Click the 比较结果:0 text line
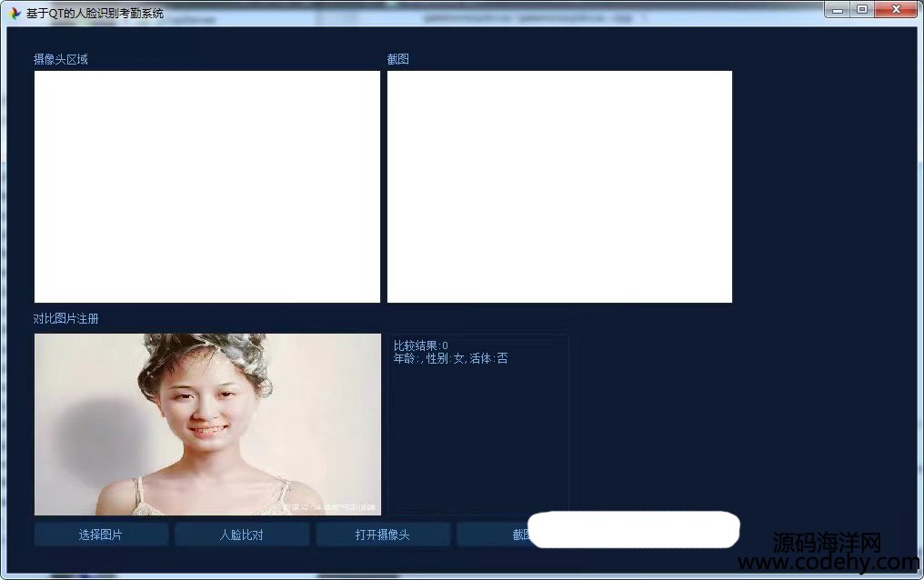This screenshot has height=580, width=924. (x=421, y=345)
